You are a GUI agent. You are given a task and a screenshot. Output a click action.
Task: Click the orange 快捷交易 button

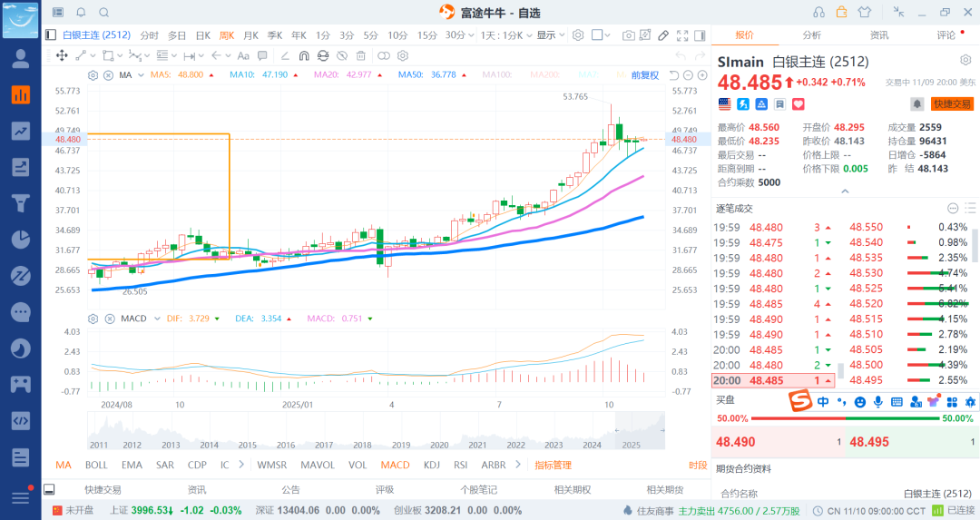(952, 104)
